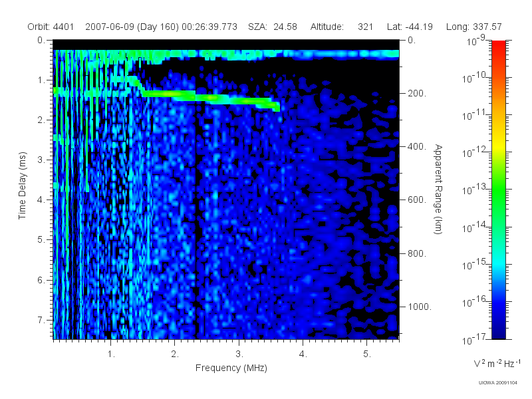Click the '200.' apparent range tick label
The image size is (532, 399).
click(417, 93)
